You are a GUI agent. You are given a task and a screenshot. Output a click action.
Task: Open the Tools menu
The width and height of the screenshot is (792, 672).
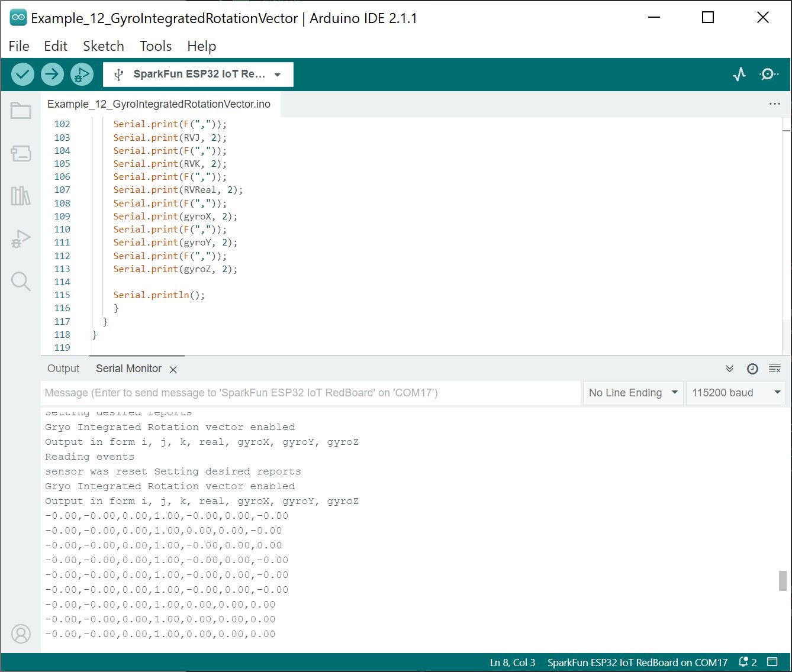click(156, 46)
